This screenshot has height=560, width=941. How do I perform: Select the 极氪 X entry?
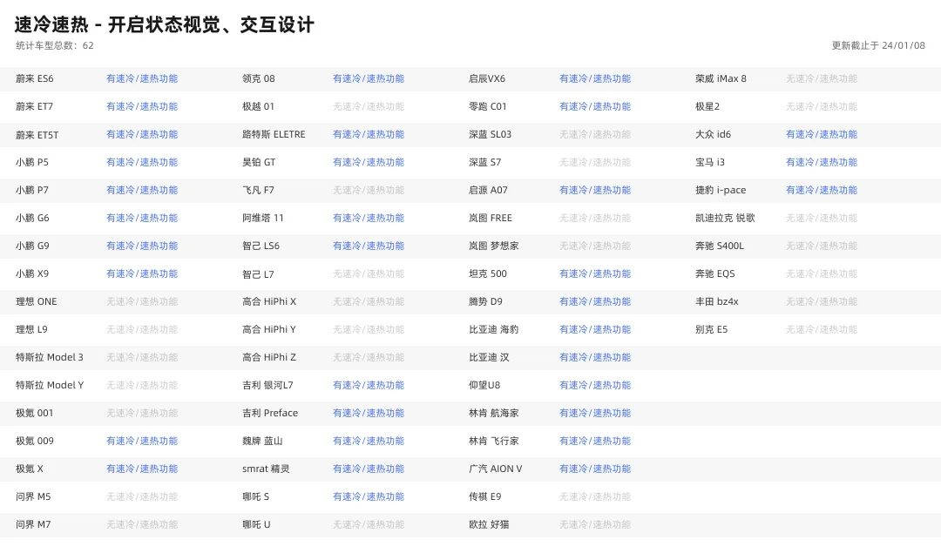click(29, 469)
